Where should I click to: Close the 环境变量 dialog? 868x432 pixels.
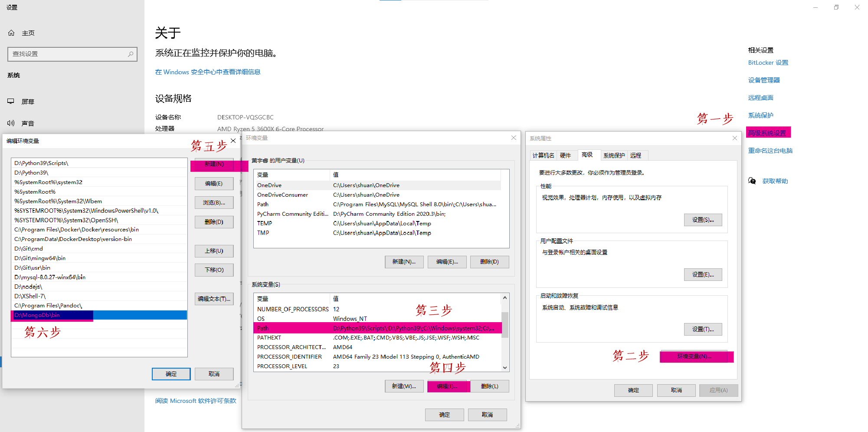tap(514, 138)
